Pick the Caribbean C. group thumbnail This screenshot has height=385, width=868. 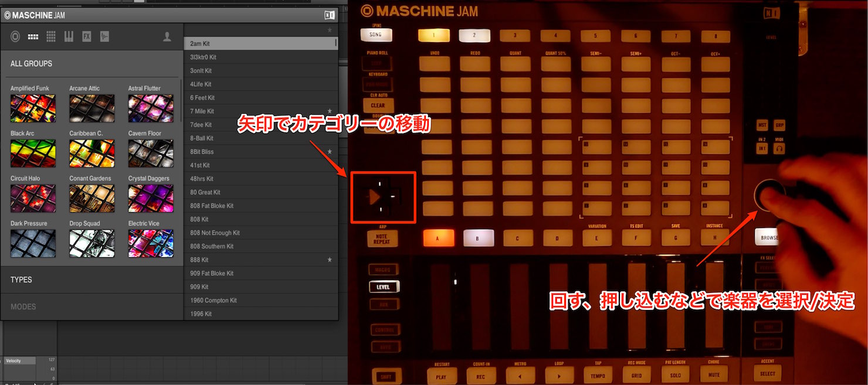(92, 154)
